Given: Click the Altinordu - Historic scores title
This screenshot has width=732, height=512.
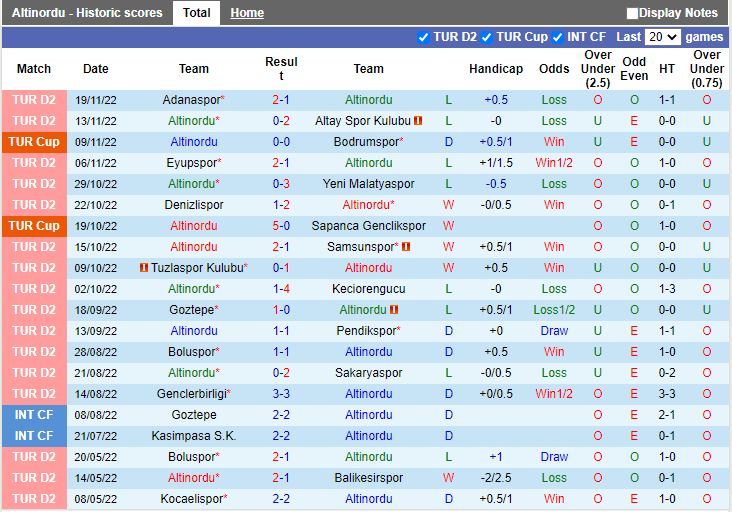Looking at the screenshot, I should [87, 13].
